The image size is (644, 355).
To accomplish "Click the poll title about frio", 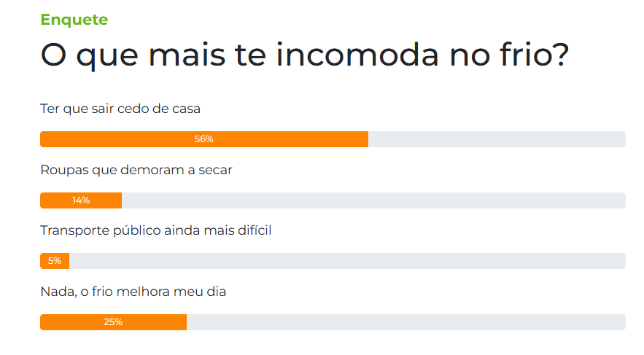I will point(304,55).
